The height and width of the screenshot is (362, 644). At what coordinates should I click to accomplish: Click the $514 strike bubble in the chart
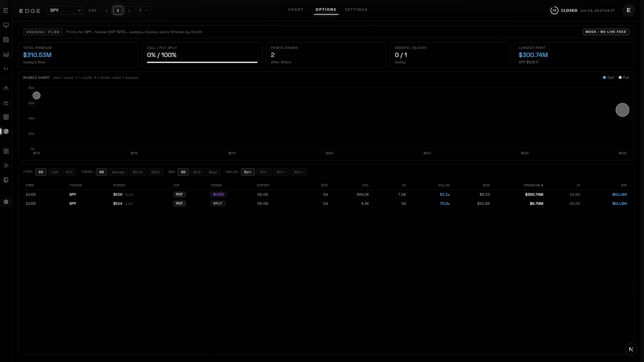pos(37,96)
